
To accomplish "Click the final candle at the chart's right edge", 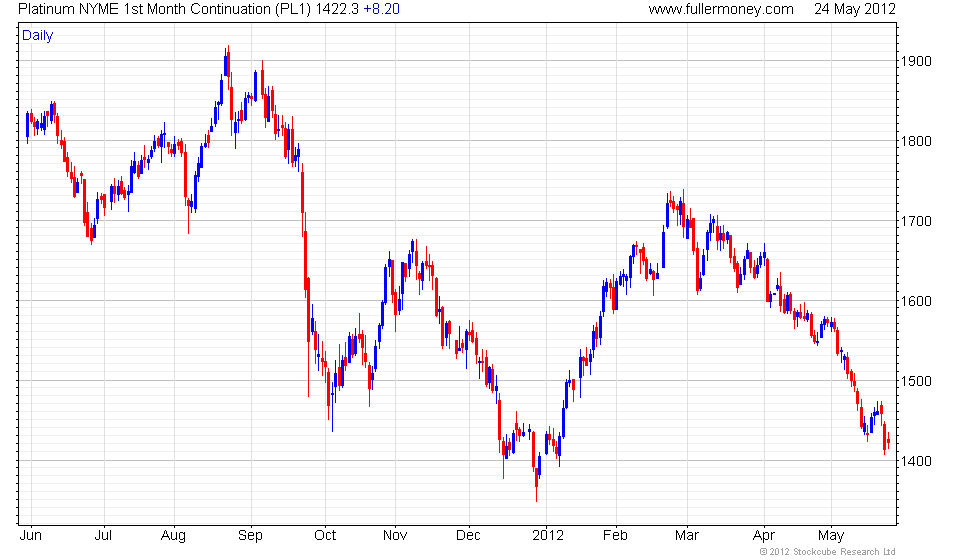I will tap(888, 440).
